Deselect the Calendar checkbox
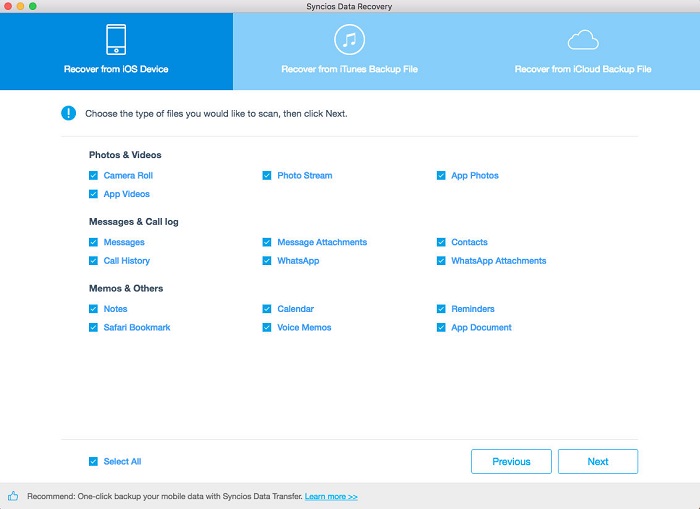The image size is (700, 509). coord(267,309)
